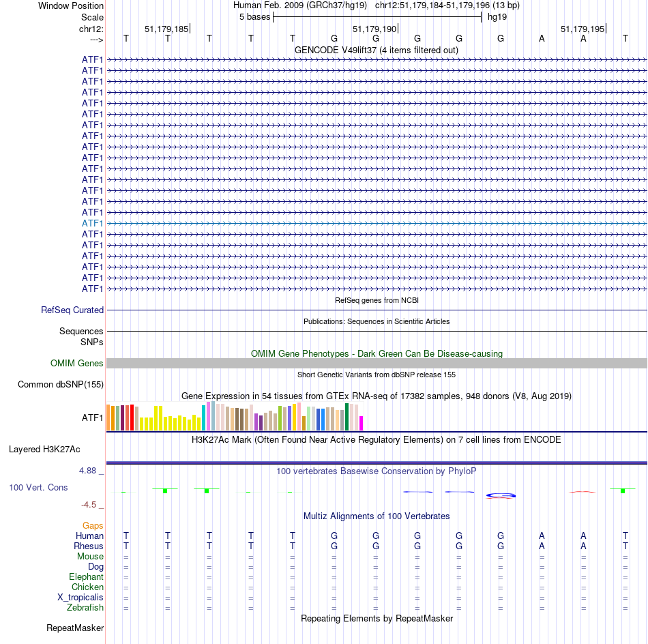Click the Human species label
The image size is (648, 644).
click(x=89, y=536)
